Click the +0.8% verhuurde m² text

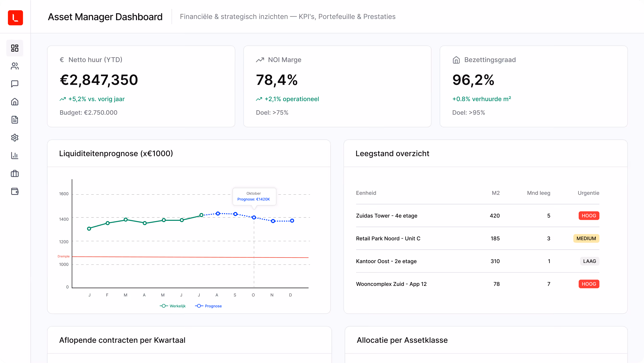pos(482,99)
